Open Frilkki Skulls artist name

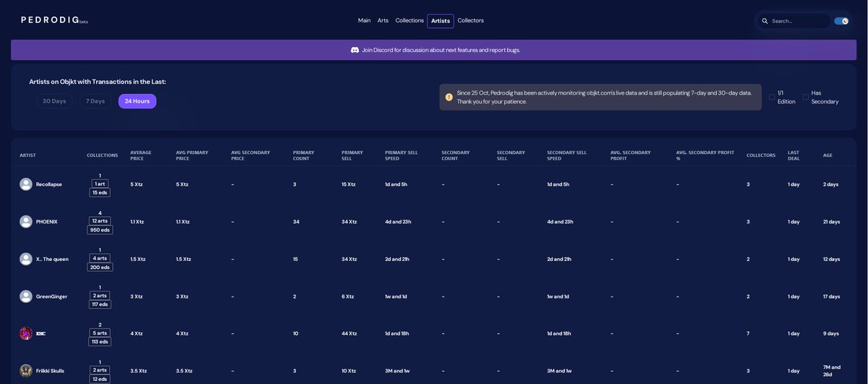tap(50, 371)
